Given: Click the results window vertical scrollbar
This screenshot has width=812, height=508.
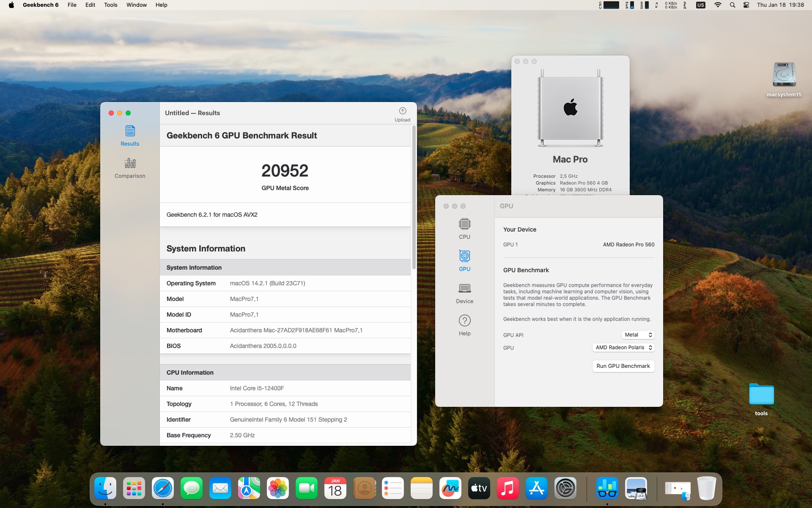Looking at the screenshot, I should pos(414,197).
